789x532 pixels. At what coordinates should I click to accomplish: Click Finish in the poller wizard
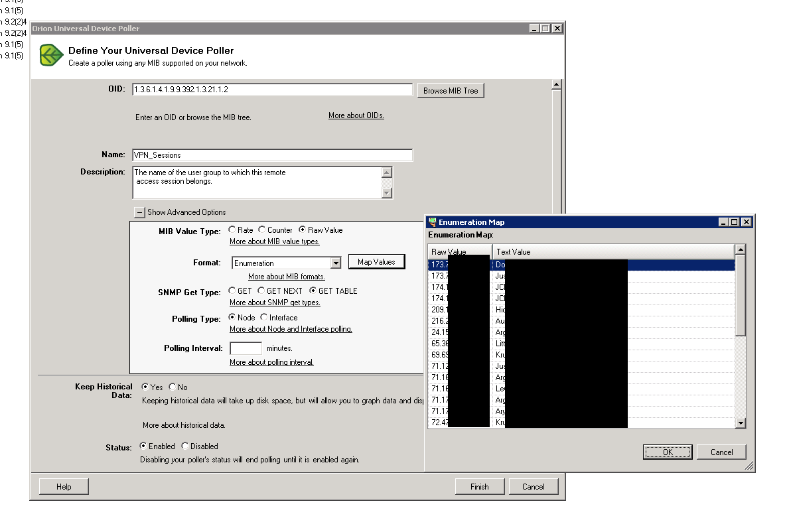[x=480, y=487]
